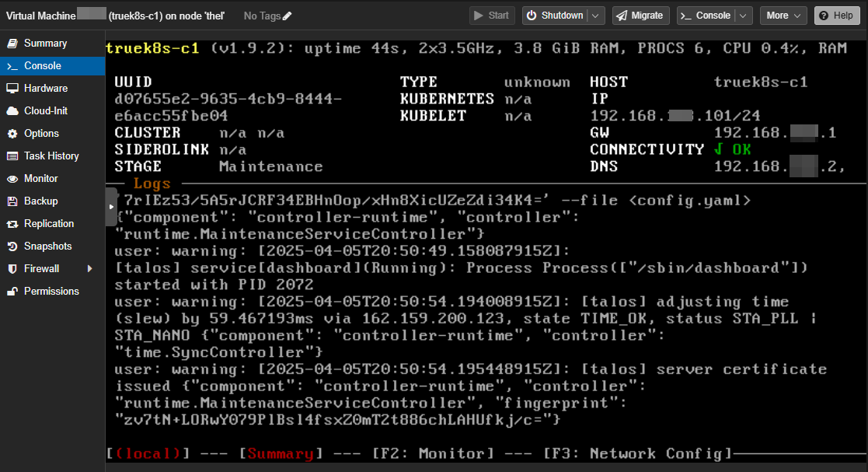Open the Summary sidebar item
The width and height of the screenshot is (868, 472).
45,44
